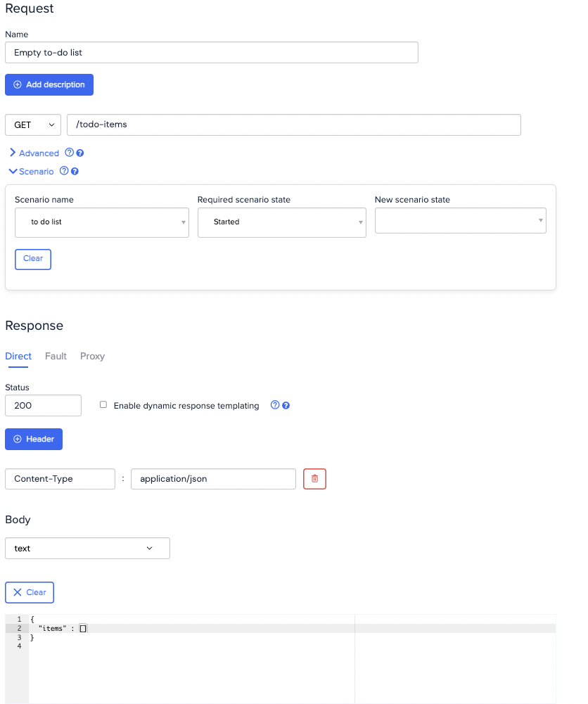The height and width of the screenshot is (704, 588).
Task: Open the New scenario state dropdown
Action: pyautogui.click(x=461, y=220)
